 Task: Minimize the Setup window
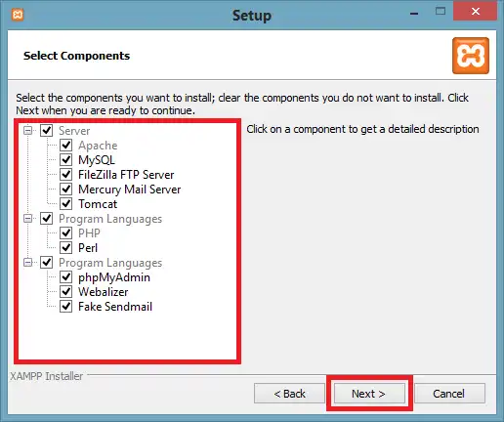click(x=414, y=14)
